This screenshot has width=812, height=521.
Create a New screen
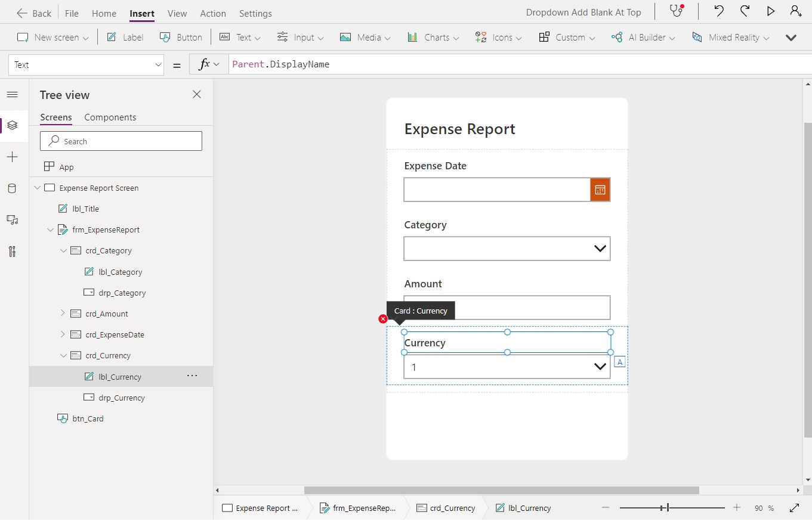[x=52, y=37]
